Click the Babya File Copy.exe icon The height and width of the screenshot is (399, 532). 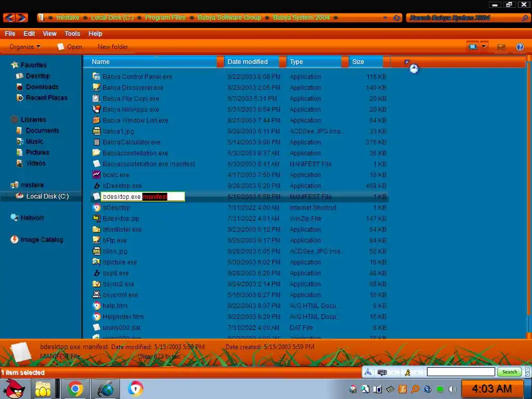click(x=96, y=98)
